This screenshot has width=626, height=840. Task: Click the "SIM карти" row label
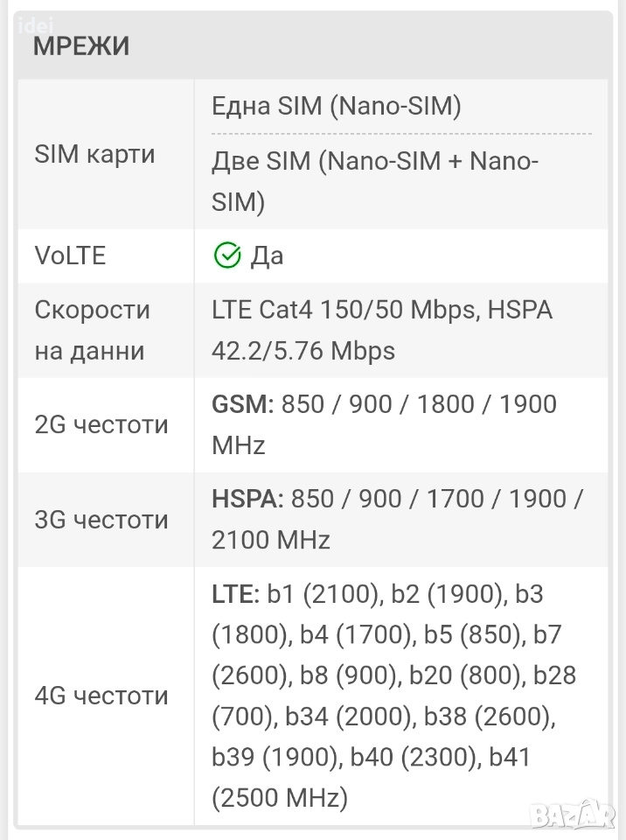click(94, 155)
